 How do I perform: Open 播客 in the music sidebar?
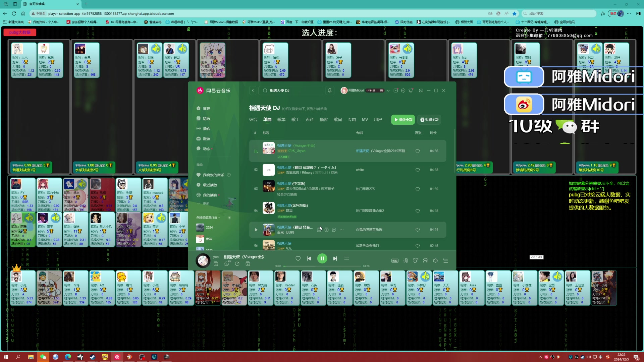(203, 129)
